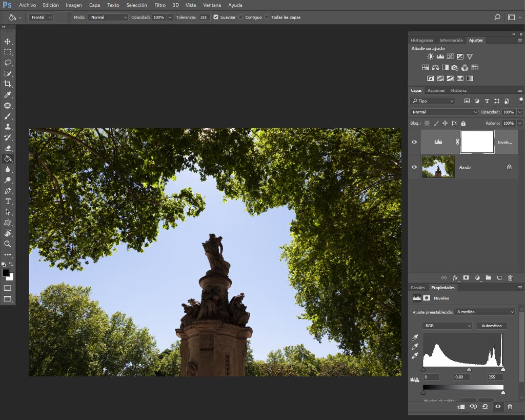Screen dimensions: 525x420
Task: Switch to the Historia tab
Action: (x=458, y=90)
